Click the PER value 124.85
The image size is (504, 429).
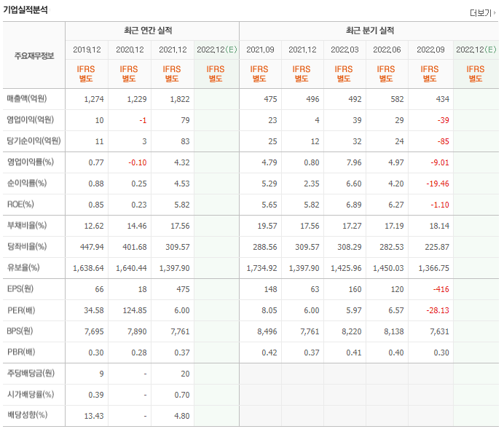click(x=135, y=311)
